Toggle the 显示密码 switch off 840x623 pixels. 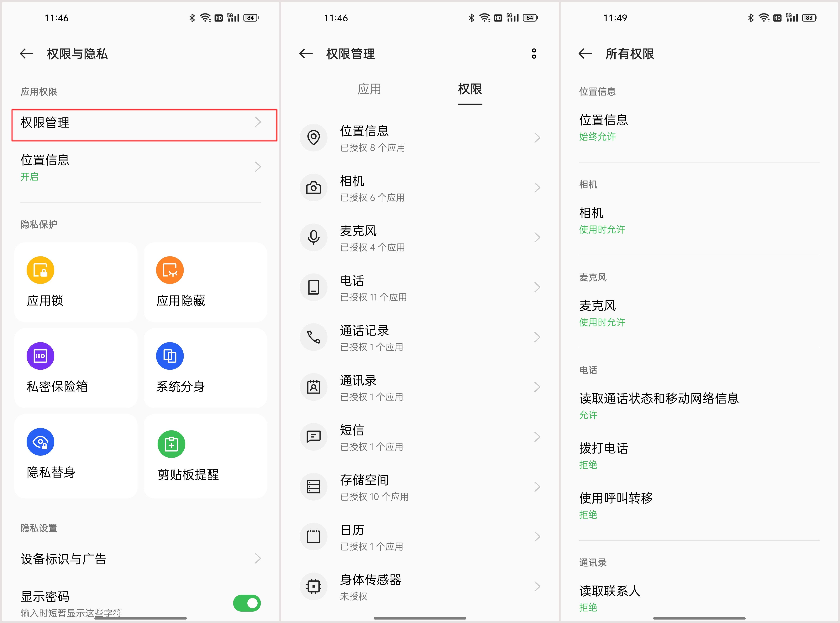click(247, 603)
